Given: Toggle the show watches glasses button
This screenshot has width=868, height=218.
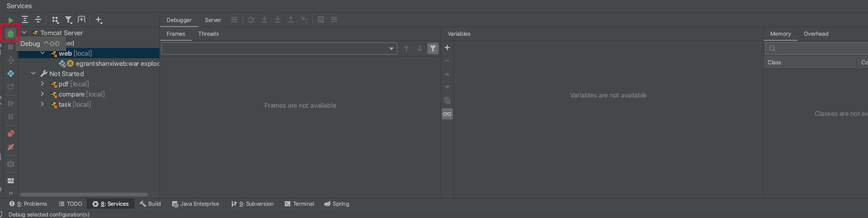Looking at the screenshot, I should [x=447, y=114].
